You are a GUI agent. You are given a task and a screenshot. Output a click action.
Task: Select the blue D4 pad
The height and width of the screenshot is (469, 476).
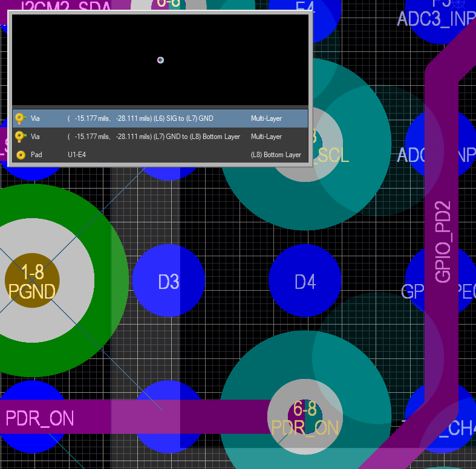[x=305, y=281]
